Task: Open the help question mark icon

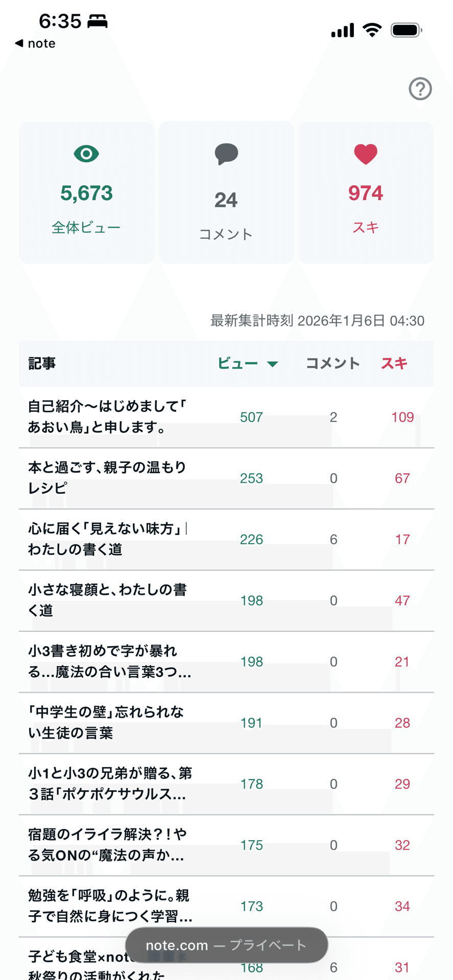Action: 420,89
